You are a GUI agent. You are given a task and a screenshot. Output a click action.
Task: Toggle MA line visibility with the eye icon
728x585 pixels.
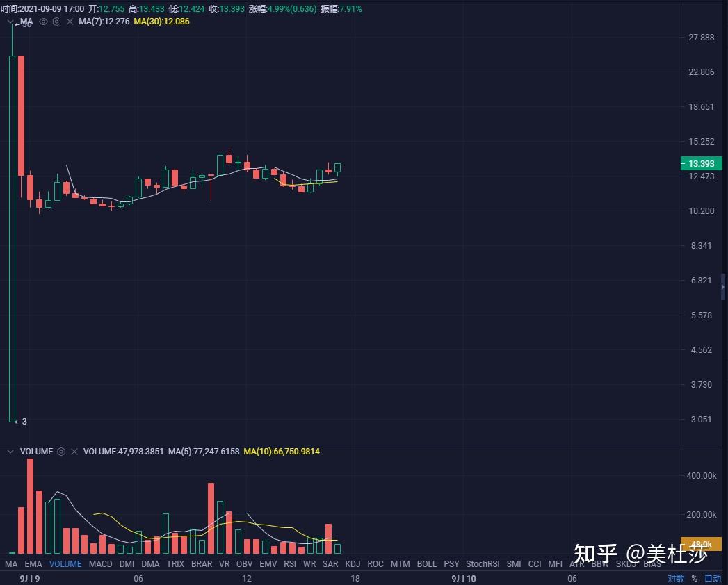pyautogui.click(x=43, y=22)
